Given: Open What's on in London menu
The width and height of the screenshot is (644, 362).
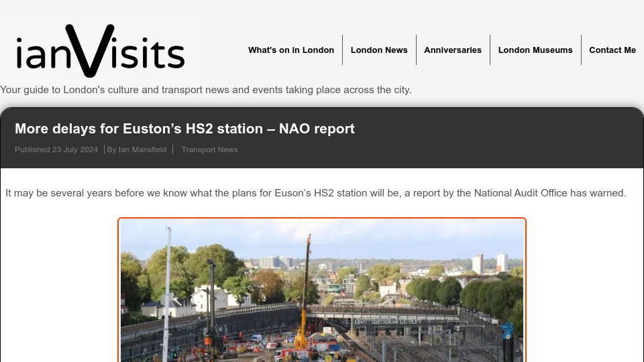Looking at the screenshot, I should [x=290, y=50].
